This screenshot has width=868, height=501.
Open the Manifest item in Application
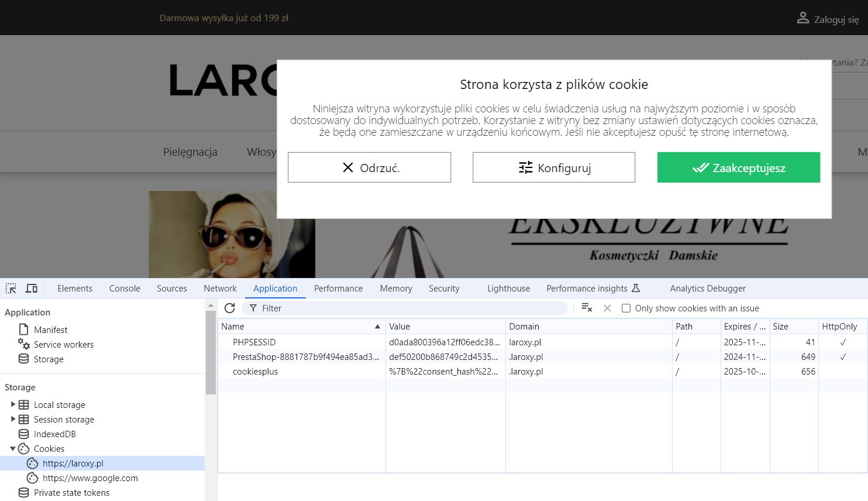(50, 330)
